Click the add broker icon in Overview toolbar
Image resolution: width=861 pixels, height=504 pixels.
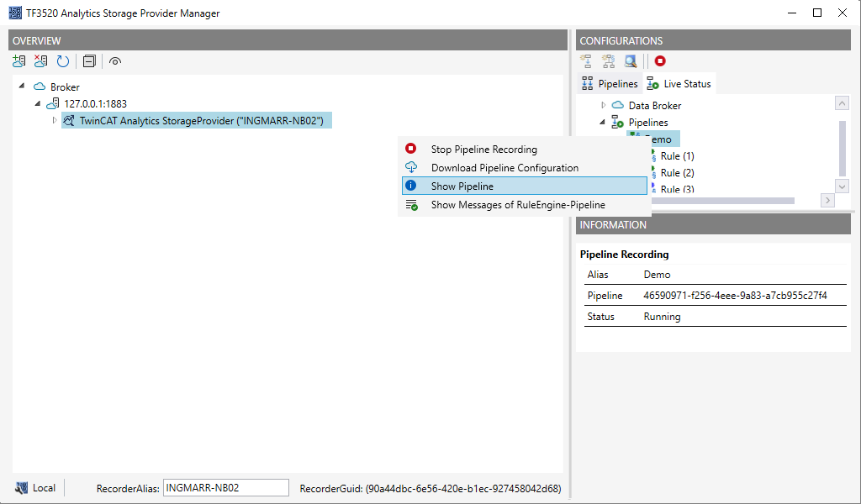(x=18, y=61)
